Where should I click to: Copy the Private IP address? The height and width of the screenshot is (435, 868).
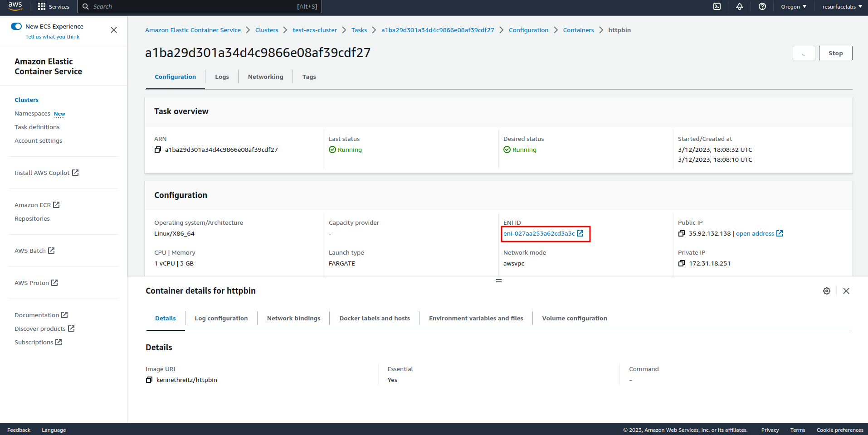(x=682, y=263)
